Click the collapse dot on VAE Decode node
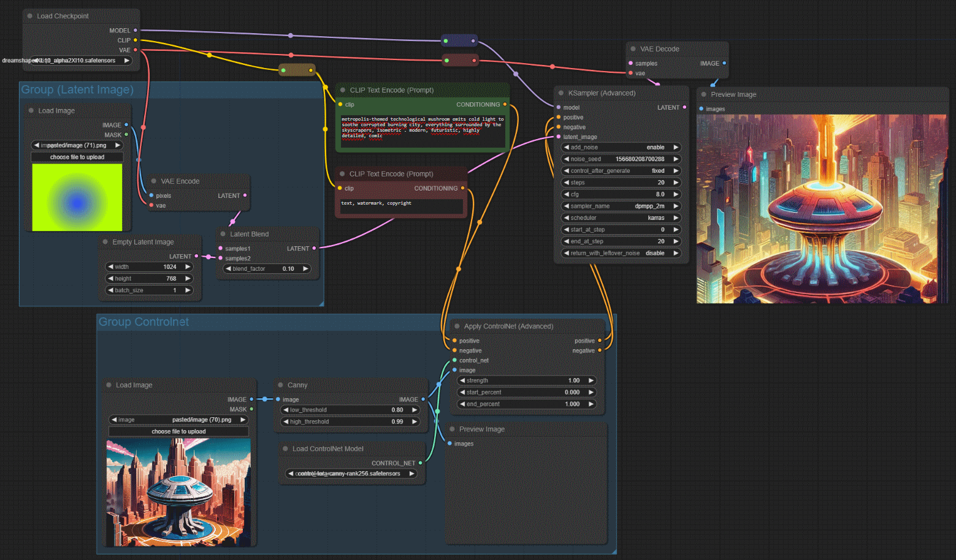Screen dimensions: 956x560 coord(633,49)
